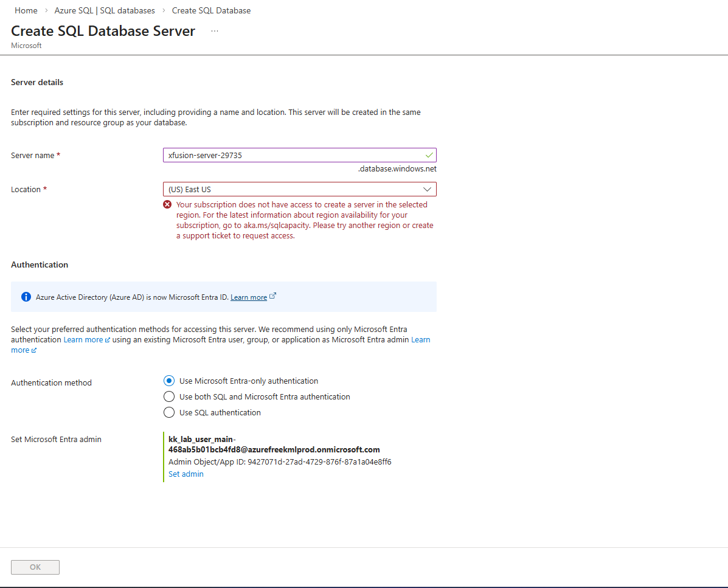Open the Location dropdown
The width and height of the screenshot is (728, 588).
[x=299, y=189]
